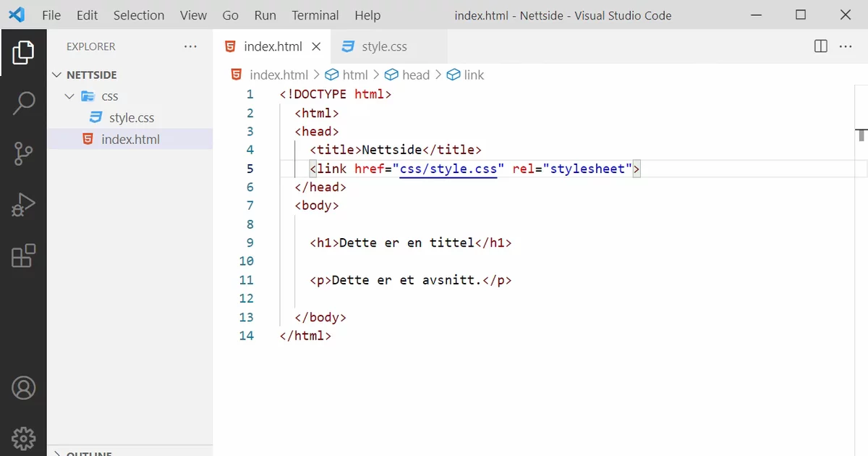Open the Explorer view in activity bar
The image size is (868, 456).
pyautogui.click(x=23, y=52)
